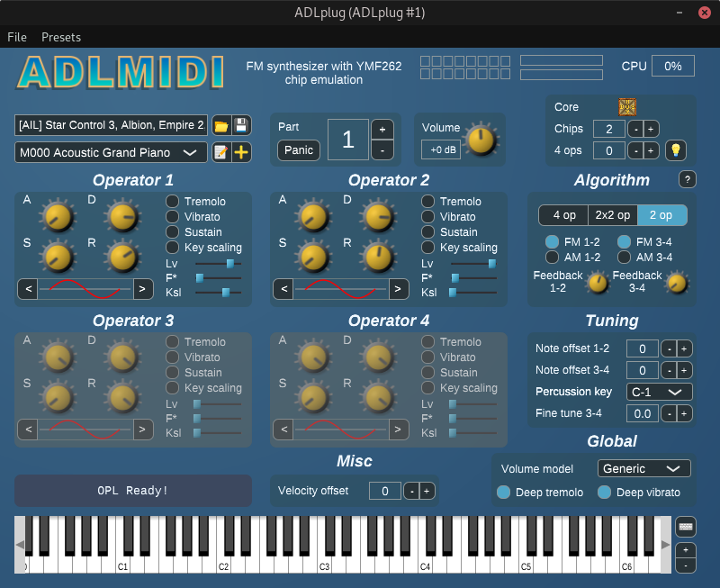Open the M000 Acoustic Grand Piano dropdown
The width and height of the screenshot is (720, 588).
click(x=112, y=153)
